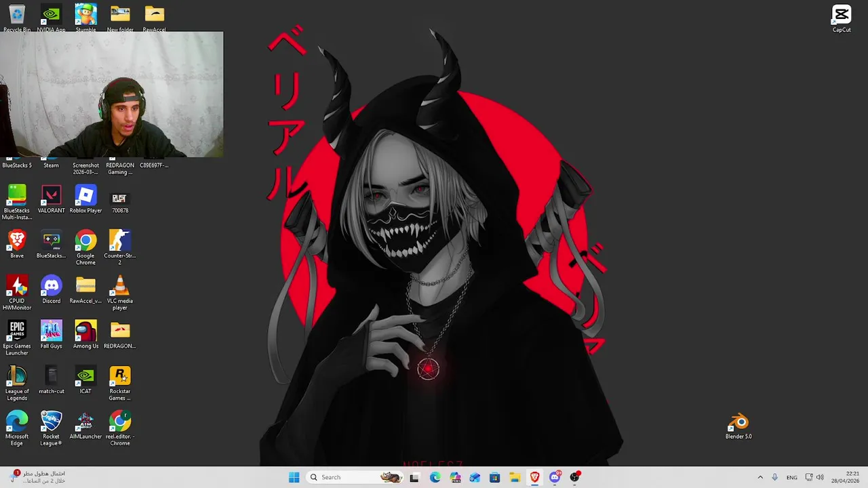Select the 'C89E697F-...' file label
The width and height of the screenshot is (868, 488).
click(154, 165)
